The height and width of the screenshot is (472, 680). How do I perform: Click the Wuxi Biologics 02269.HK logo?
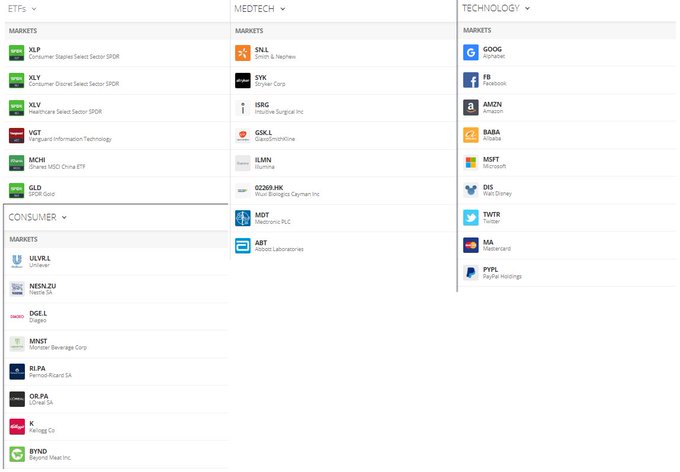pos(243,190)
